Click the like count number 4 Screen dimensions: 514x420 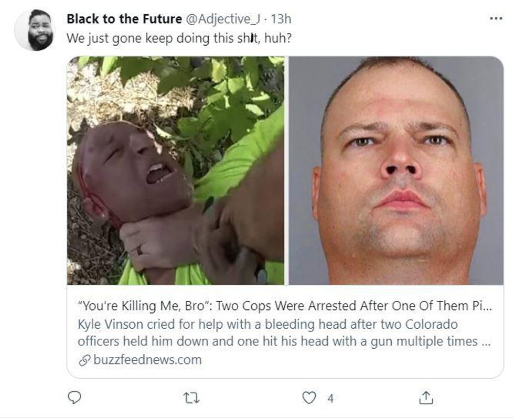point(330,399)
